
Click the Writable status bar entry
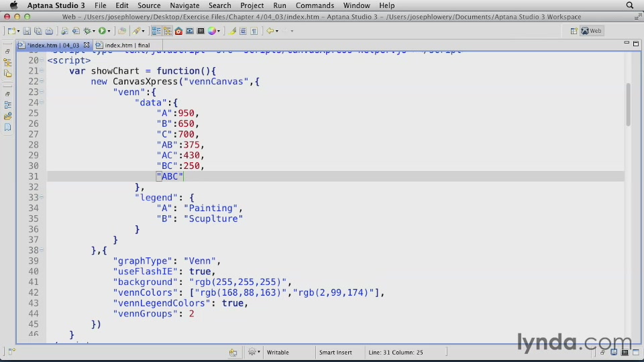click(278, 352)
